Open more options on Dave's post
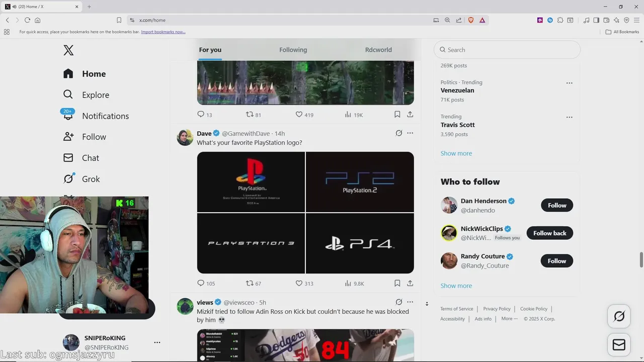 coord(410,133)
